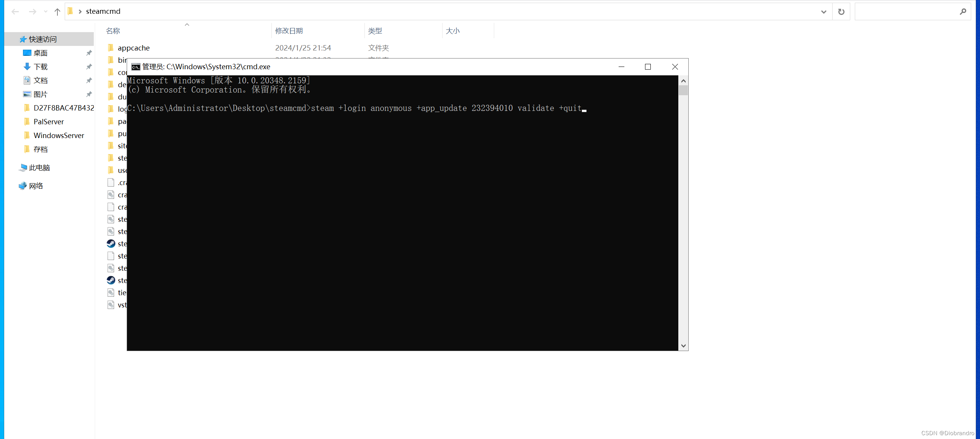This screenshot has height=439, width=980.
Task: Go up one folder with up arrow
Action: pos(57,12)
